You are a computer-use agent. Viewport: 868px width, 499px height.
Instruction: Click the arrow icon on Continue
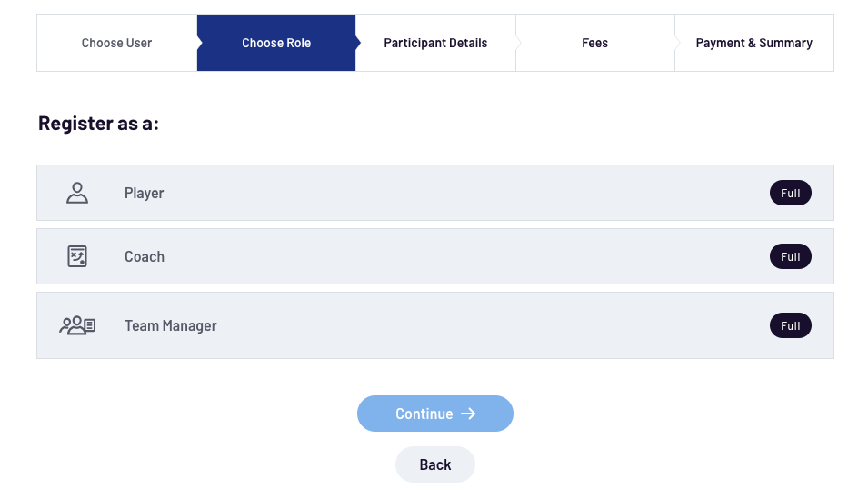(x=468, y=414)
